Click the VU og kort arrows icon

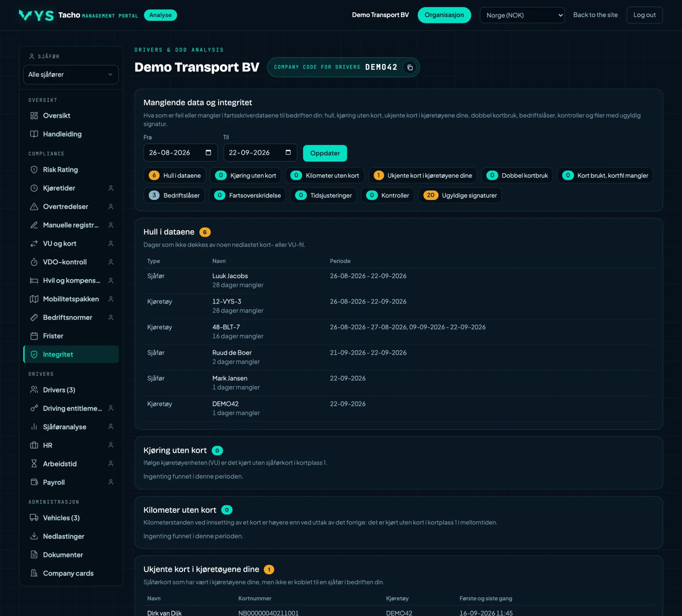[x=34, y=243]
